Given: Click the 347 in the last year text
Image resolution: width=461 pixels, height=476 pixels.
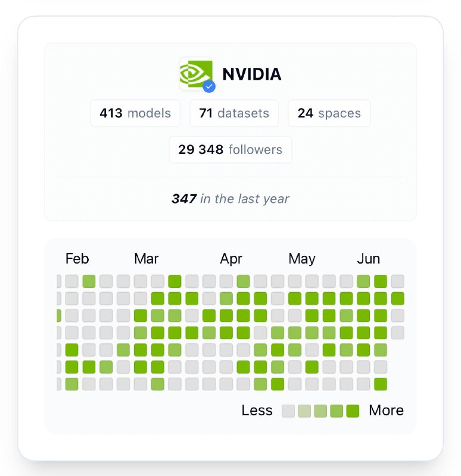Looking at the screenshot, I should pos(230,199).
